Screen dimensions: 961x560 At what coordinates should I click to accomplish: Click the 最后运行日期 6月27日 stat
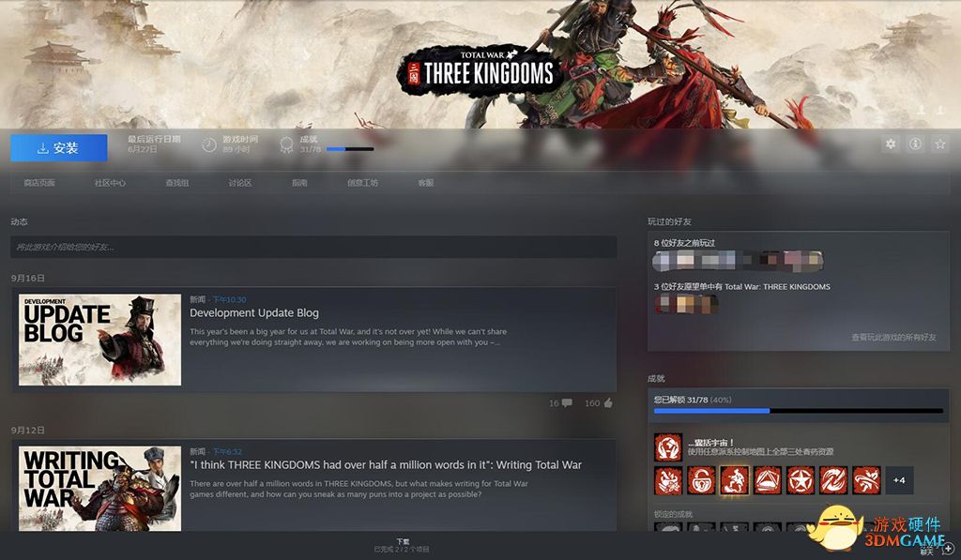point(154,144)
